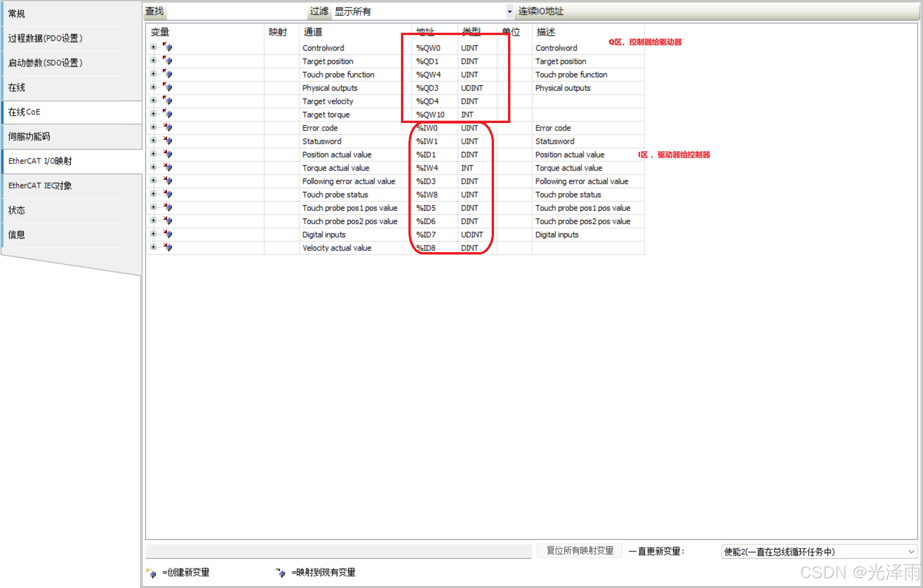Expand the Position actual value row
923x588 pixels.
click(x=153, y=154)
